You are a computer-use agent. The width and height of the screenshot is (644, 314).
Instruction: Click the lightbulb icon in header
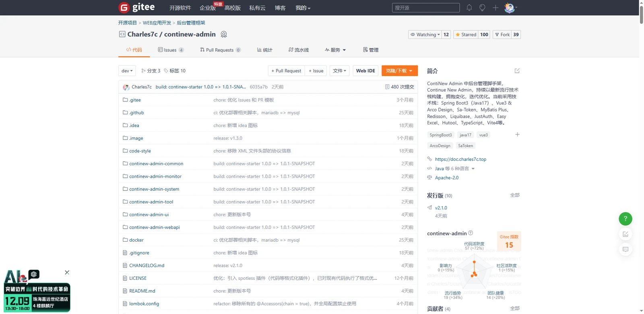tap(482, 8)
